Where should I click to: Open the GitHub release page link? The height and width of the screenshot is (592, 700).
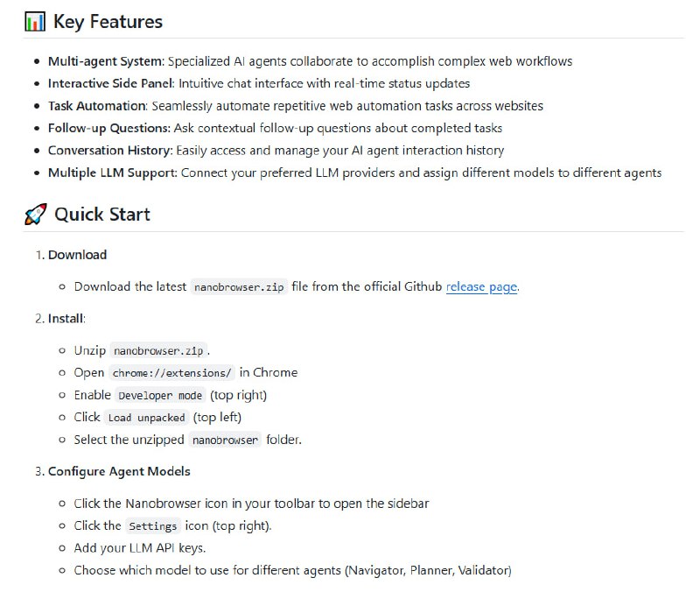point(481,286)
